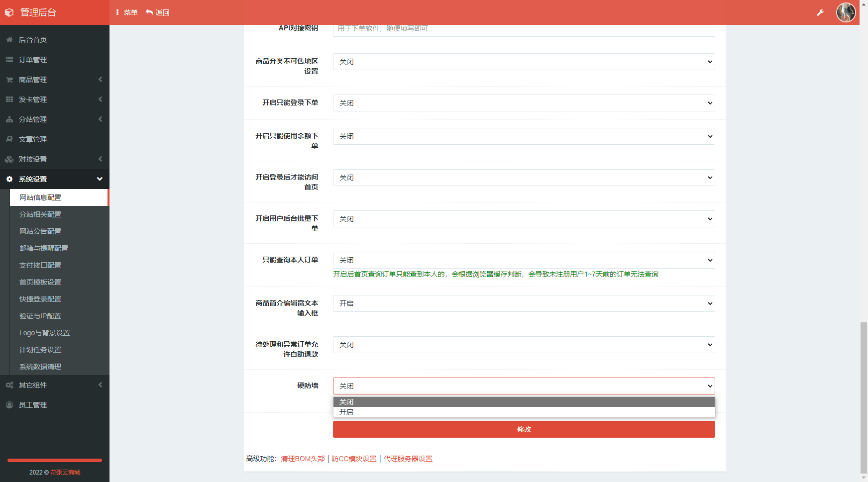Viewport: 868px width, 482px height.
Task: Click the shopping cart icon for 商品管理
Action: (9, 80)
